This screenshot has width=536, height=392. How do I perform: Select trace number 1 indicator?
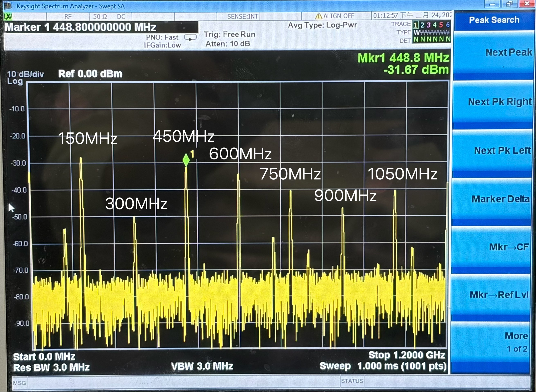(x=416, y=25)
